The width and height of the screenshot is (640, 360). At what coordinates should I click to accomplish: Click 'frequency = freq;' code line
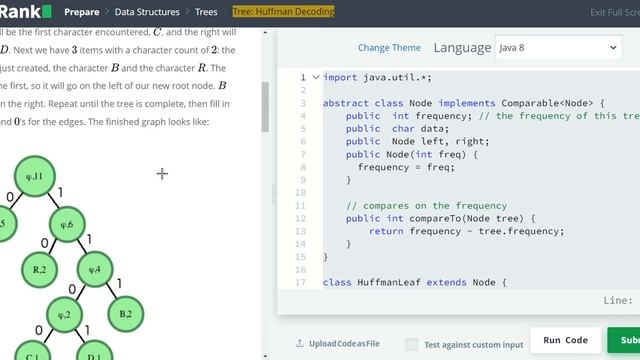(406, 167)
